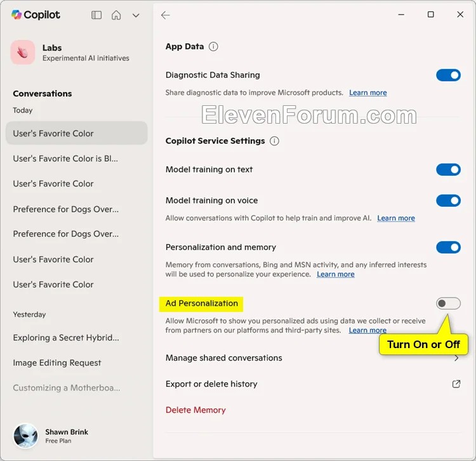Screen dimensions: 476x461
Task: Click "Manage shared conversations" text
Action: click(224, 358)
